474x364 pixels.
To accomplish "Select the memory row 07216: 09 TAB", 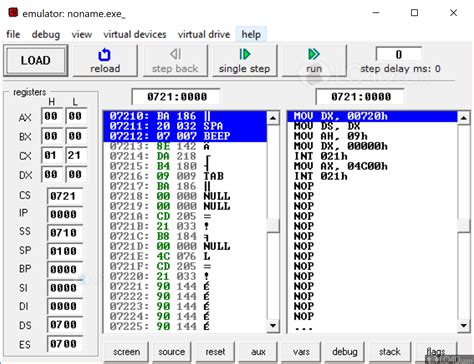I will (185, 176).
